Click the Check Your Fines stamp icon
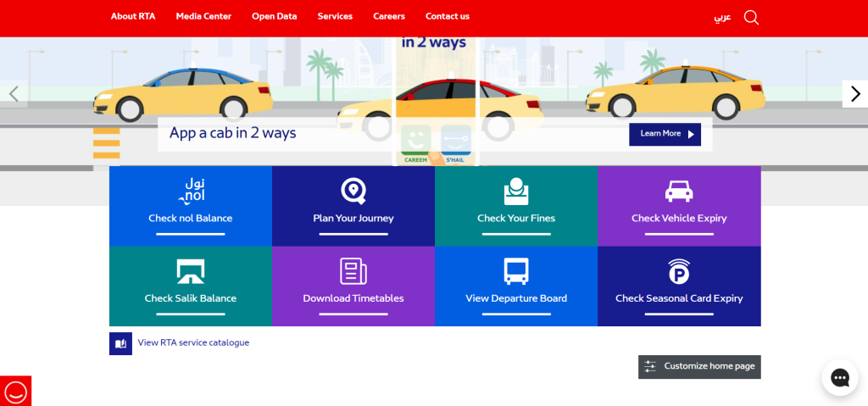Screen dimensions: 868x406 [516, 191]
